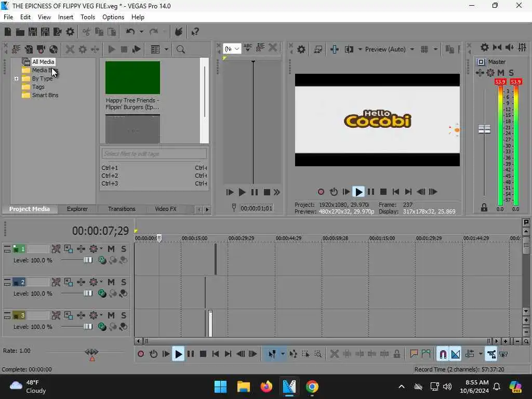Start preview in Project Media toolbar

111,49
